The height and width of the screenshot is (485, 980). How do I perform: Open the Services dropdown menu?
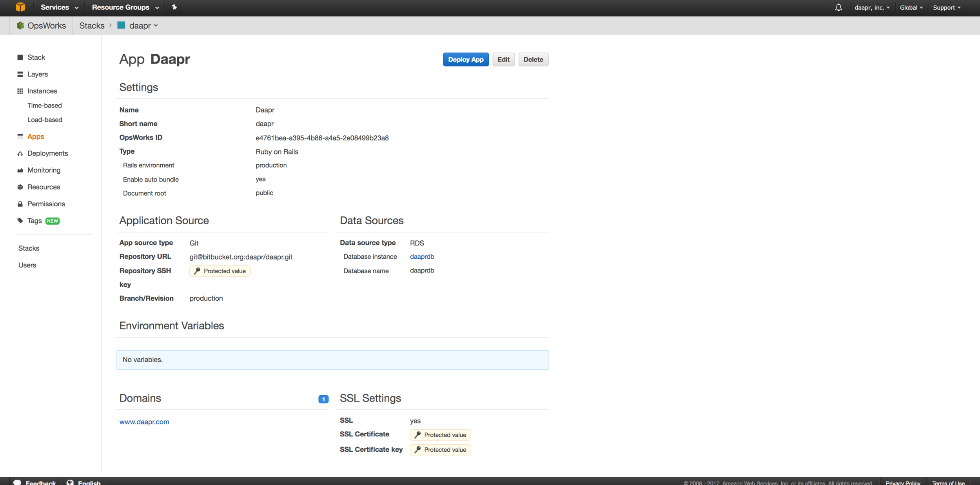[59, 7]
